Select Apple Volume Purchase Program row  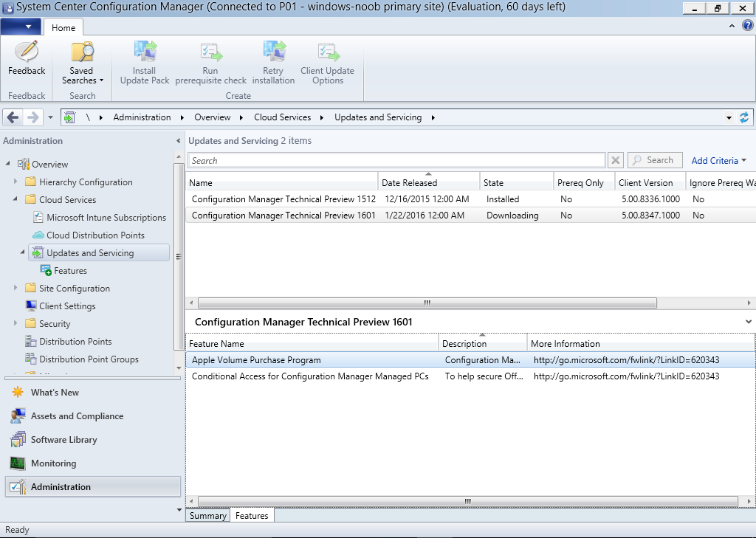[470, 360]
